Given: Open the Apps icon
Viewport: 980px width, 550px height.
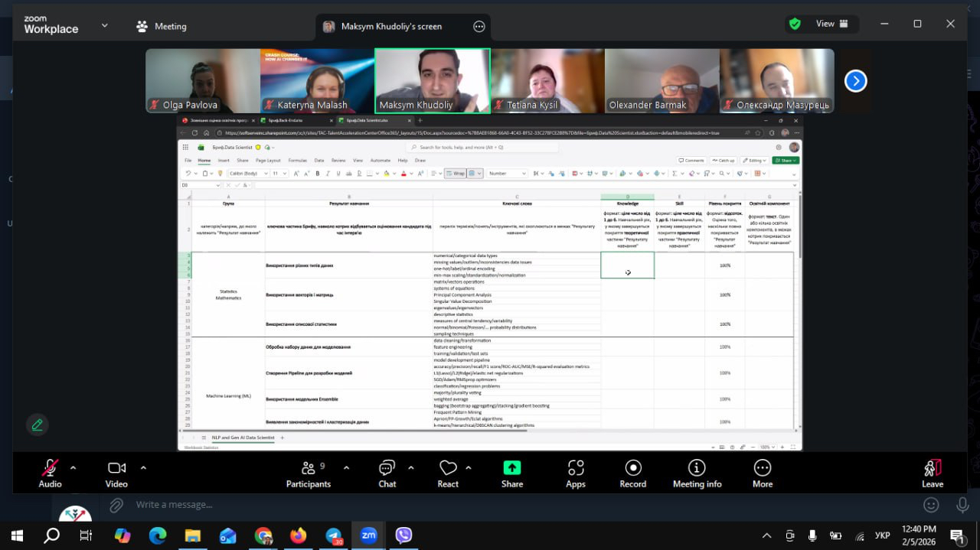Looking at the screenshot, I should coord(576,468).
